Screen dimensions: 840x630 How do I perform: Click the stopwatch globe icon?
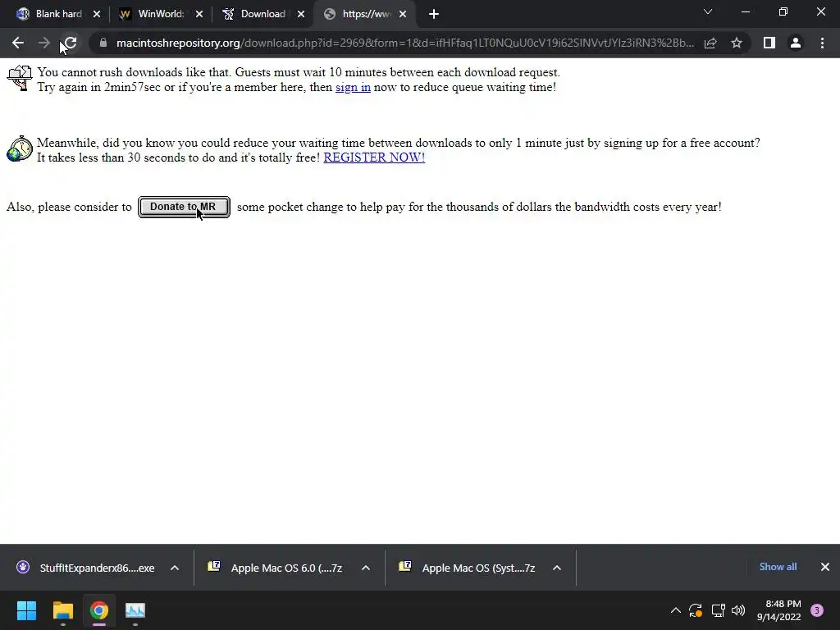point(20,148)
